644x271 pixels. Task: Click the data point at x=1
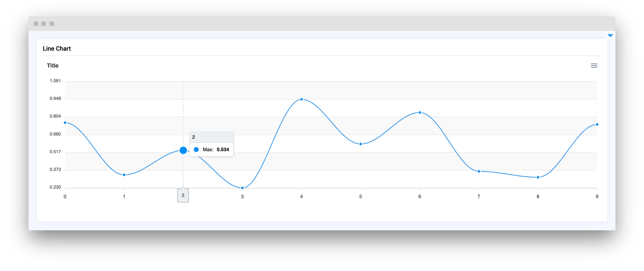(x=124, y=175)
